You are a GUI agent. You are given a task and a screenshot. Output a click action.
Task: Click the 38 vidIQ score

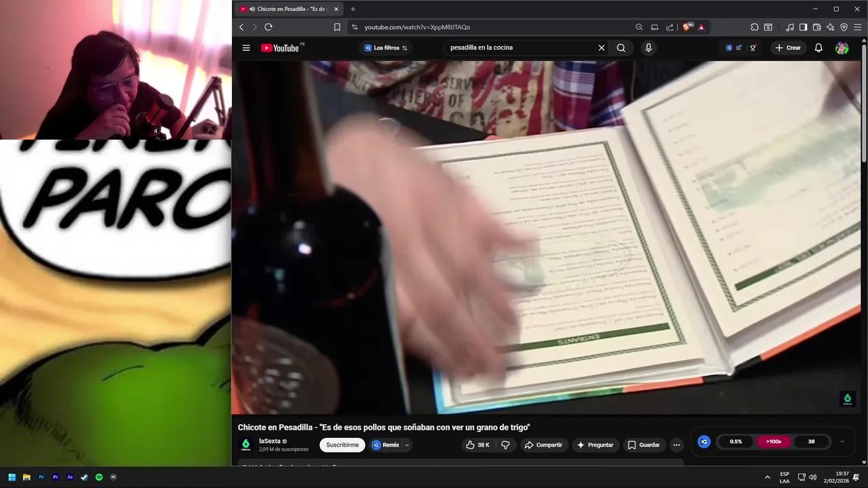pyautogui.click(x=811, y=441)
